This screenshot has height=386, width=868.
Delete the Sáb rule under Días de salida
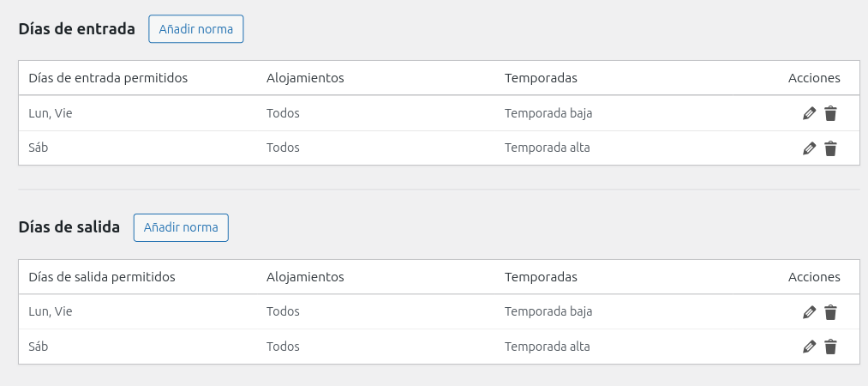coord(830,347)
